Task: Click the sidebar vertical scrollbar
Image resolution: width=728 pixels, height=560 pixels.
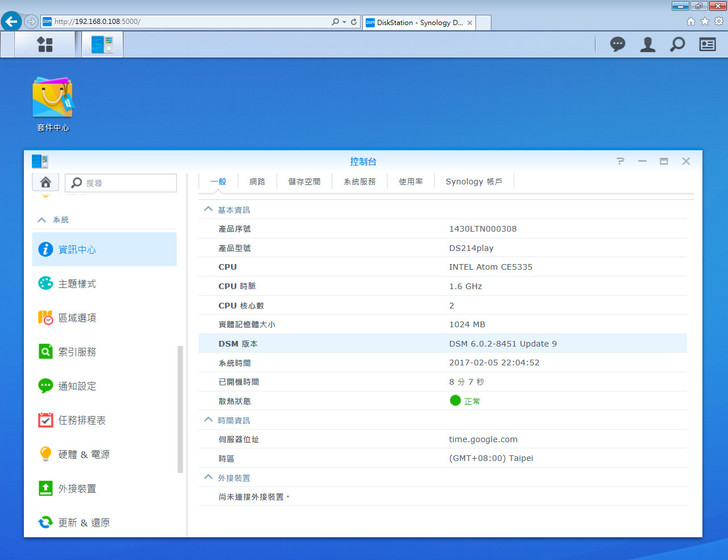Action: pyautogui.click(x=180, y=408)
